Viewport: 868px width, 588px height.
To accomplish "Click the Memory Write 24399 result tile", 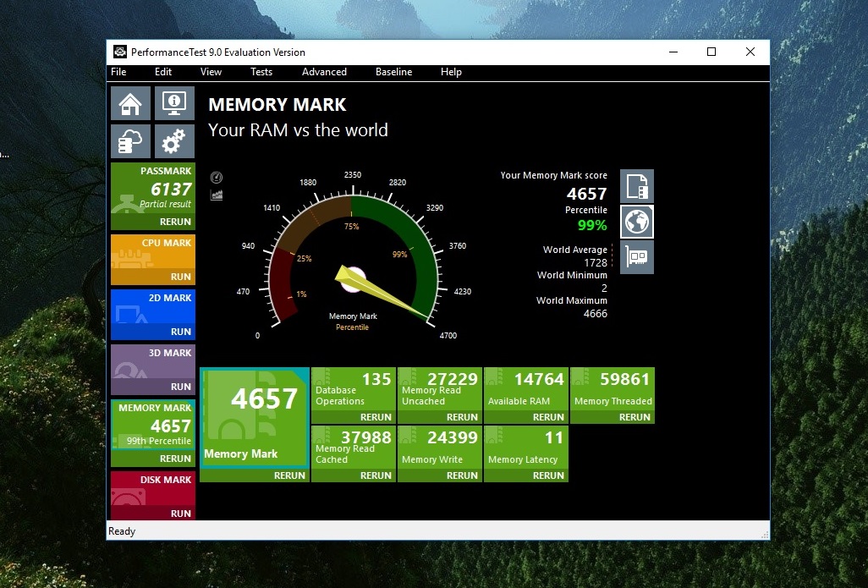I will click(x=440, y=448).
